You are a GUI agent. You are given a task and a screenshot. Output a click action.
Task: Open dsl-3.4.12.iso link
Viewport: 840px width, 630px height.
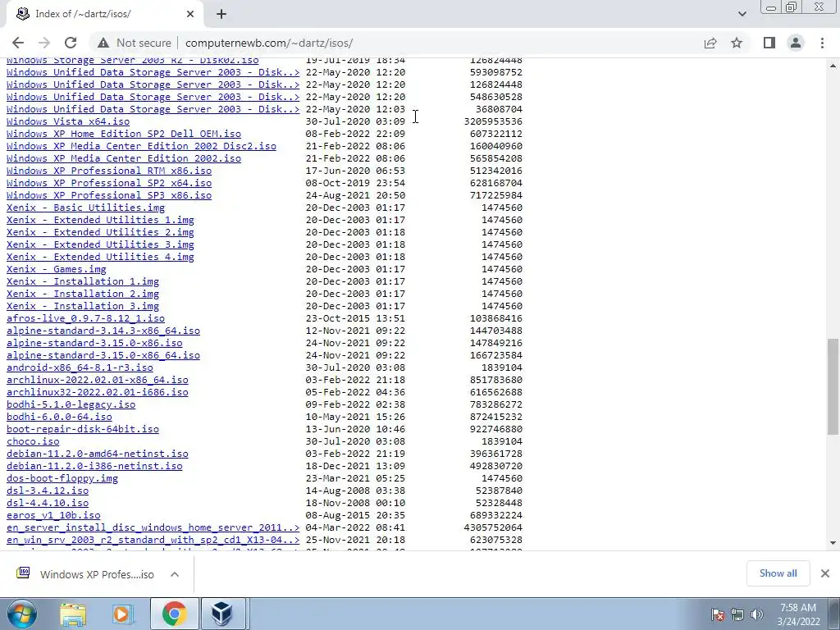(48, 491)
